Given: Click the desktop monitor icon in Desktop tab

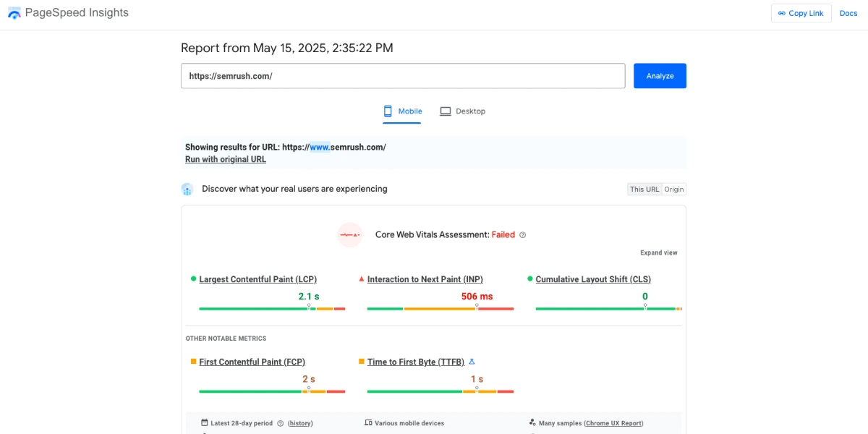Looking at the screenshot, I should (x=446, y=111).
